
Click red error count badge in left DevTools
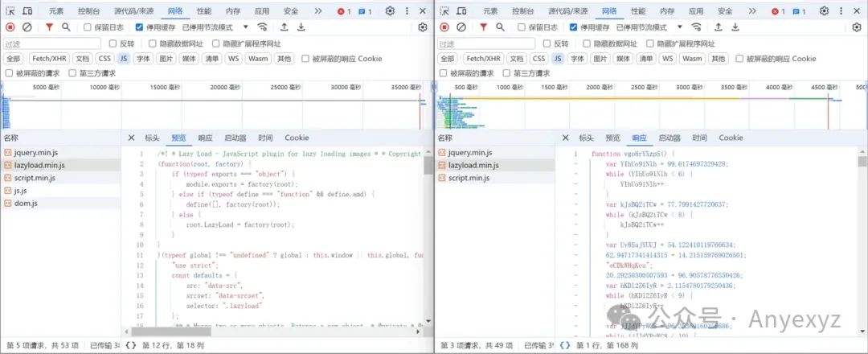(x=344, y=11)
